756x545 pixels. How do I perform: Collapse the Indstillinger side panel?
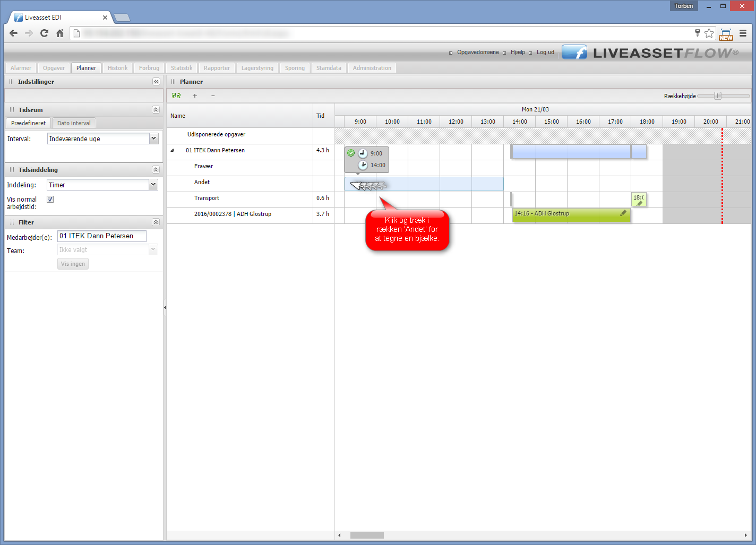[x=156, y=82]
